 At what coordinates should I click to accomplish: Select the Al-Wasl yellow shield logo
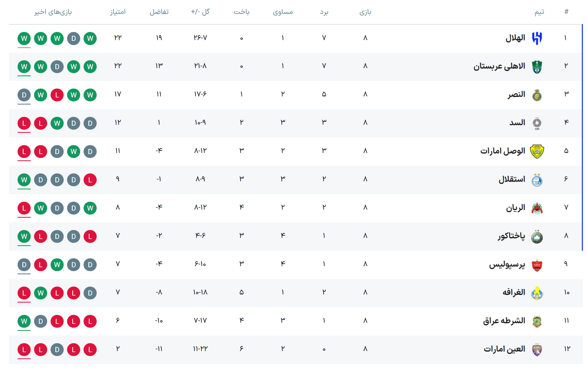click(537, 152)
